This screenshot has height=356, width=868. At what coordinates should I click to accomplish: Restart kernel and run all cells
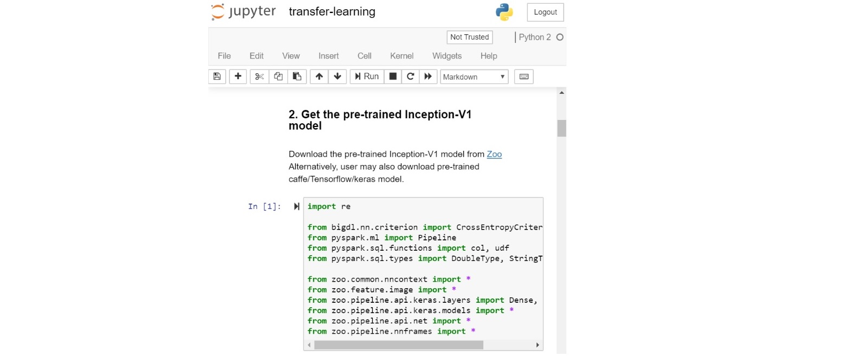428,77
